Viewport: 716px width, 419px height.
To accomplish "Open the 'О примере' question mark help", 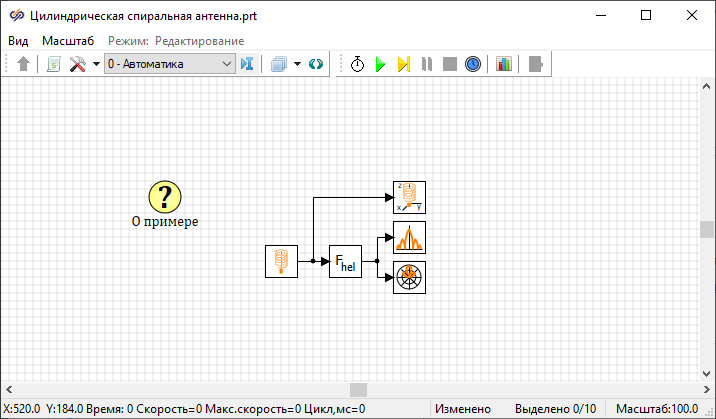I will [165, 196].
